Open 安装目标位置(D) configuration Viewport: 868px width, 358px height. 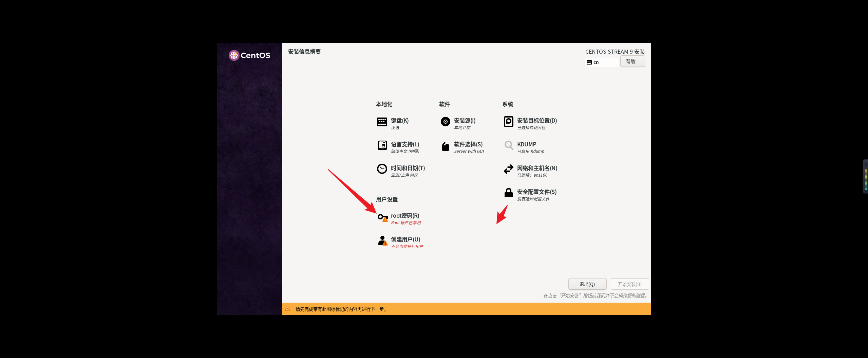coord(537,121)
